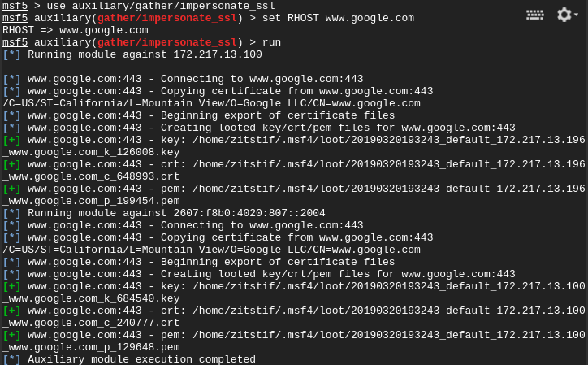Viewport: 588px width, 365px height.
Task: Click the first underlined msf5 prompt
Action: click(15, 6)
